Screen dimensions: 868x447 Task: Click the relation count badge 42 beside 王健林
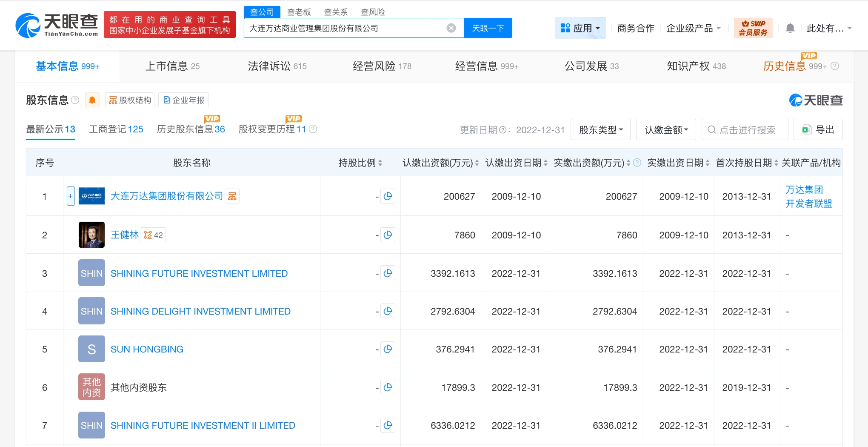coord(153,235)
